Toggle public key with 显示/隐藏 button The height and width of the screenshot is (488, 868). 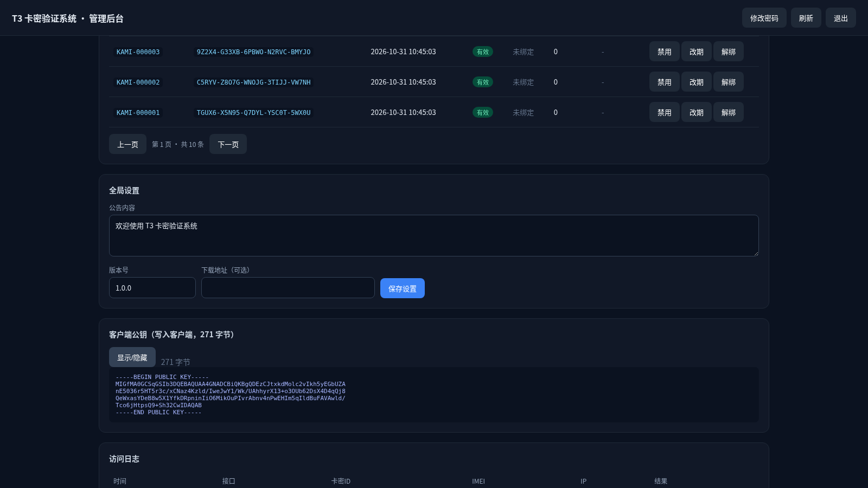coord(132,357)
